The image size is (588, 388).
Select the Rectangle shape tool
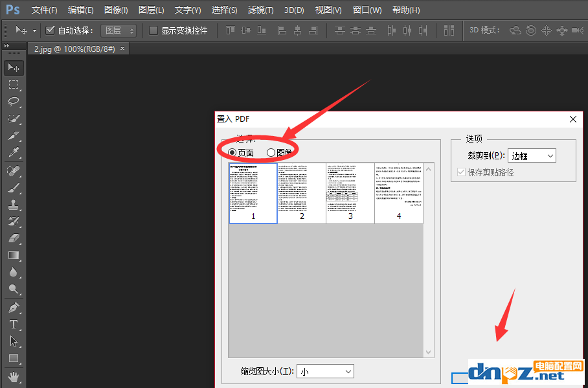[x=14, y=358]
